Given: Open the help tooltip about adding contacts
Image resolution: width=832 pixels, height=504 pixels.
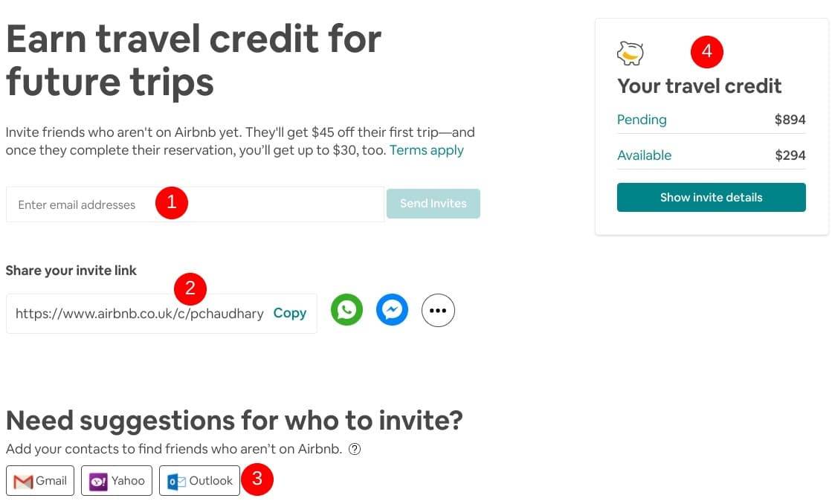Looking at the screenshot, I should (x=355, y=449).
